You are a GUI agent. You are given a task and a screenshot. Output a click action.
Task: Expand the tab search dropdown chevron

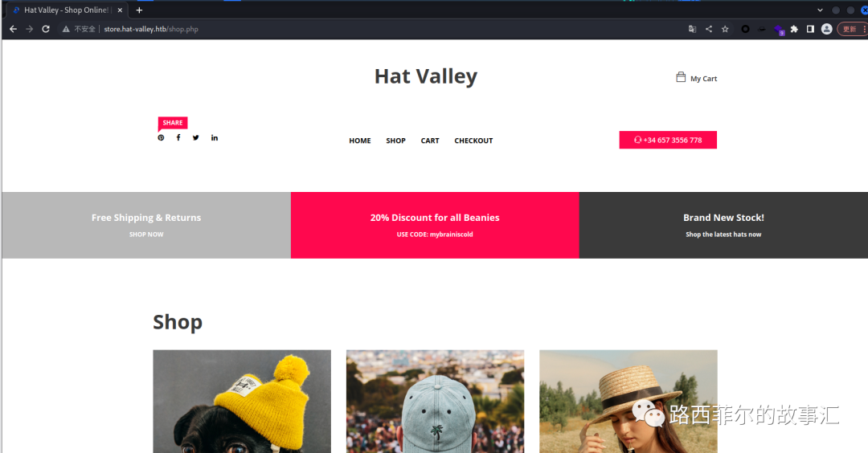[820, 10]
